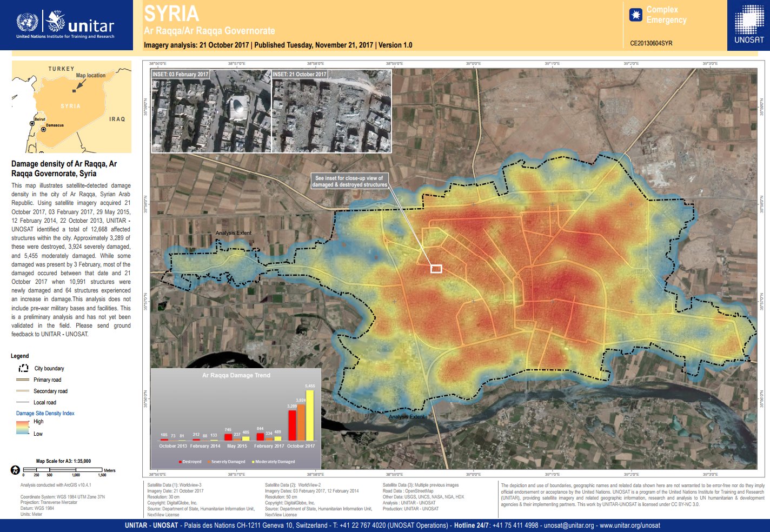The image size is (770, 532).
Task: Click the 'February 2017' chart axis label
Action: point(269,446)
